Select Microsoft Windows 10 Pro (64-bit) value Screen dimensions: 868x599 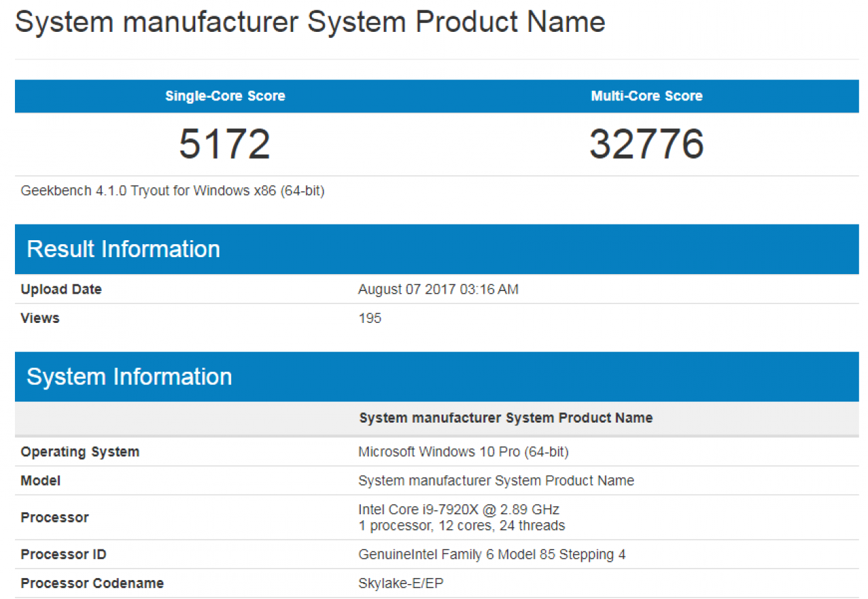pos(463,452)
